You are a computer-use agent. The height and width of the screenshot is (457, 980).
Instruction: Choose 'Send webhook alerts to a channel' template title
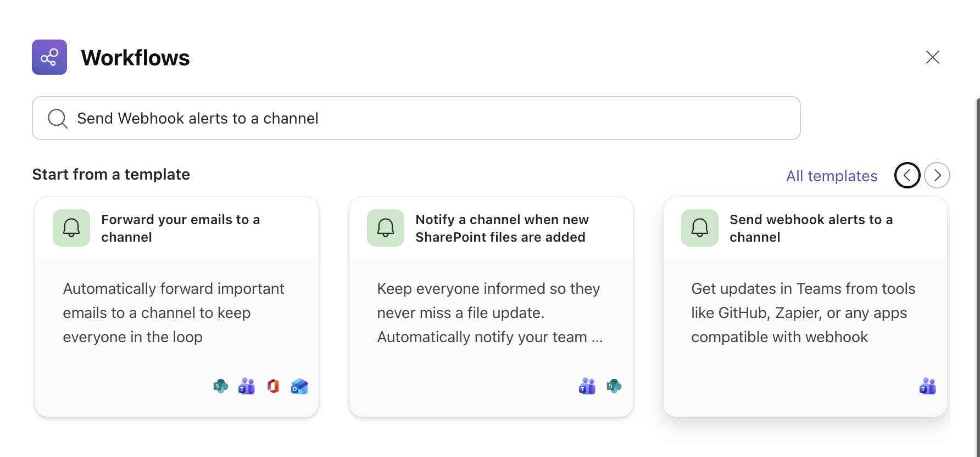(811, 228)
